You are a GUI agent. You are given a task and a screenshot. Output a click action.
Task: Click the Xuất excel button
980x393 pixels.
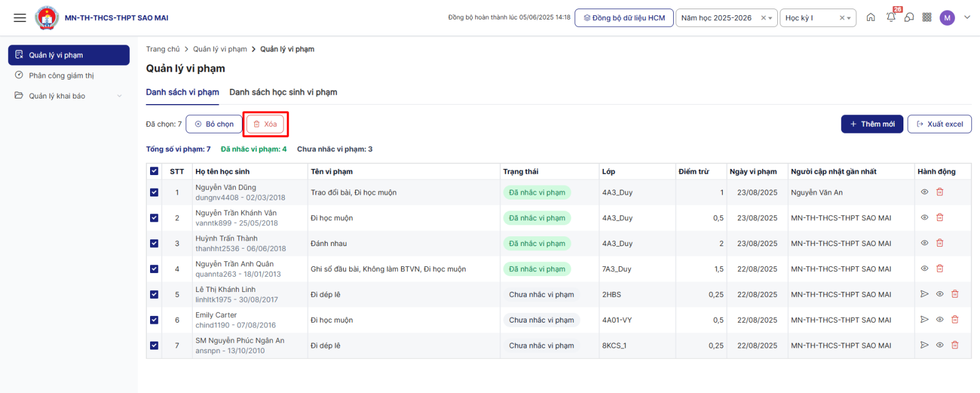coord(939,124)
